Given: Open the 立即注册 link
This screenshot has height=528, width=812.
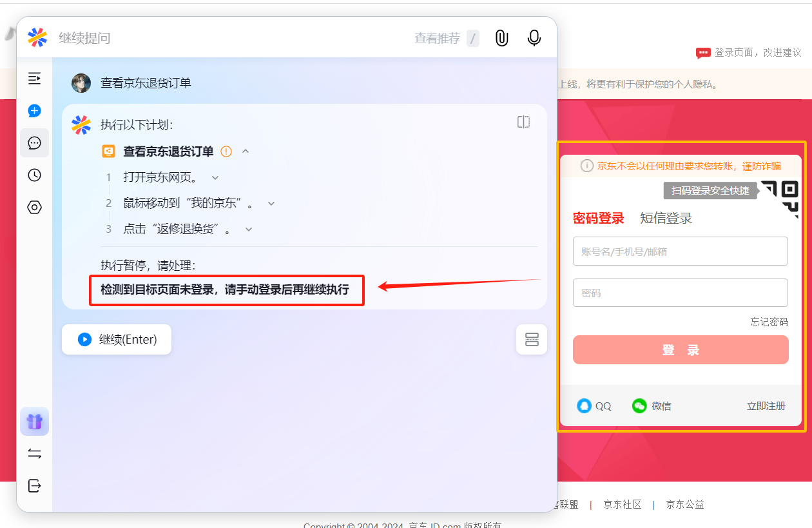Looking at the screenshot, I should pyautogui.click(x=766, y=406).
